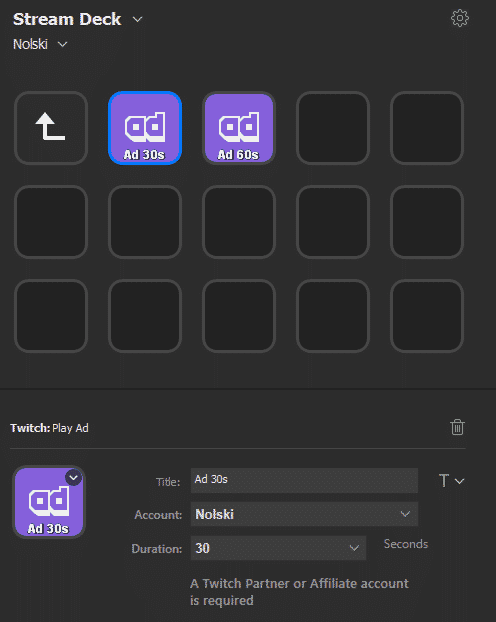Select the Ad 30s key in grid
The width and height of the screenshot is (496, 622).
[145, 128]
